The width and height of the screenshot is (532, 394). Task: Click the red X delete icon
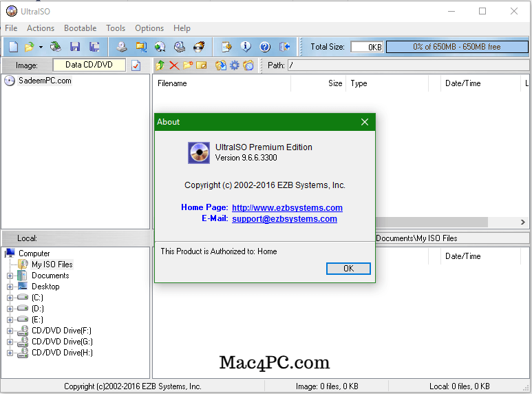tap(174, 65)
